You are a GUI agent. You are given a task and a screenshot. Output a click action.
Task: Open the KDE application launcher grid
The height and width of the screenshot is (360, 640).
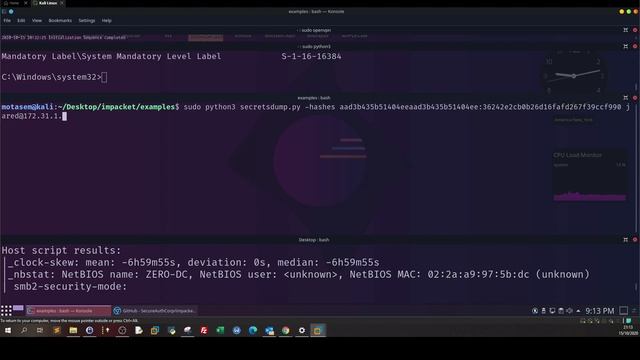click(x=6, y=311)
